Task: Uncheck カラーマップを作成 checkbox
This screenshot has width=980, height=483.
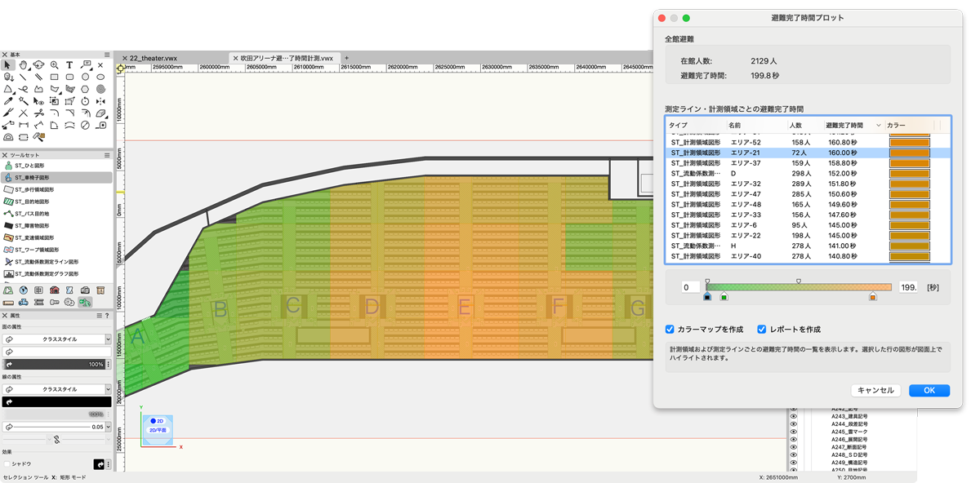Action: click(x=670, y=330)
